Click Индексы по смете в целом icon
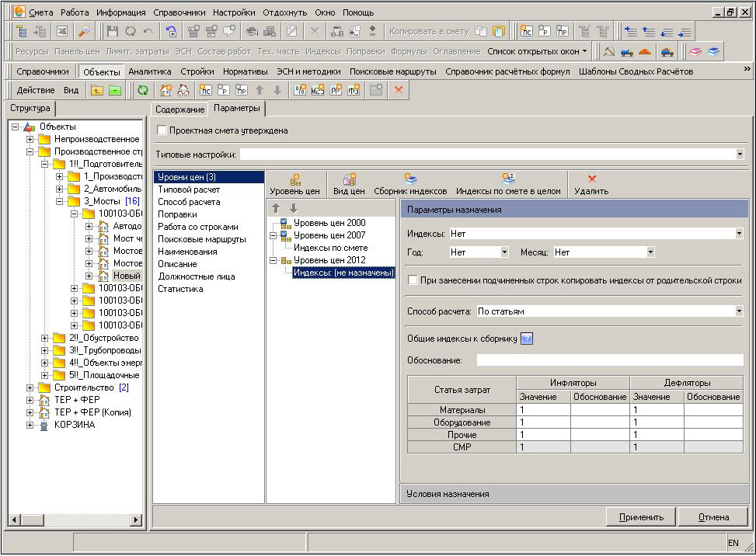This screenshot has width=756, height=556. (509, 179)
